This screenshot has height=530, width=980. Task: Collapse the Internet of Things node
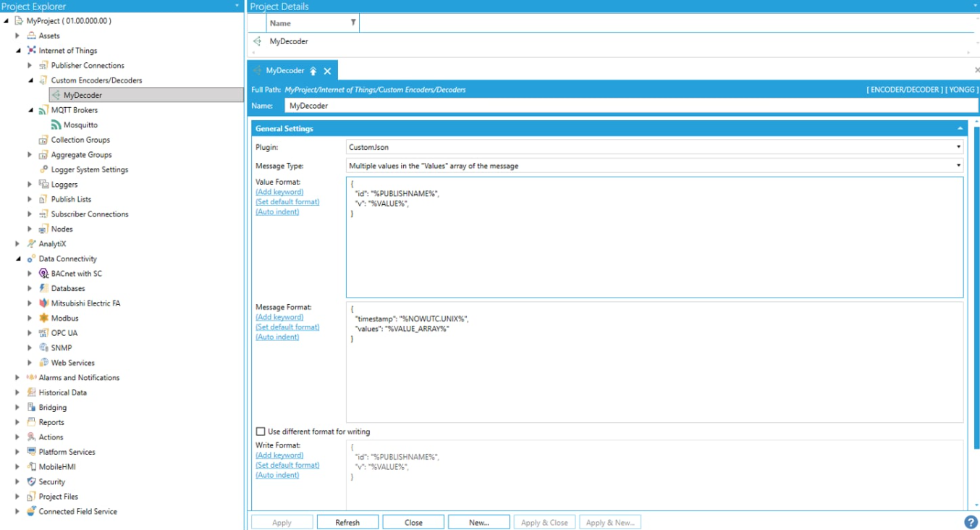18,51
